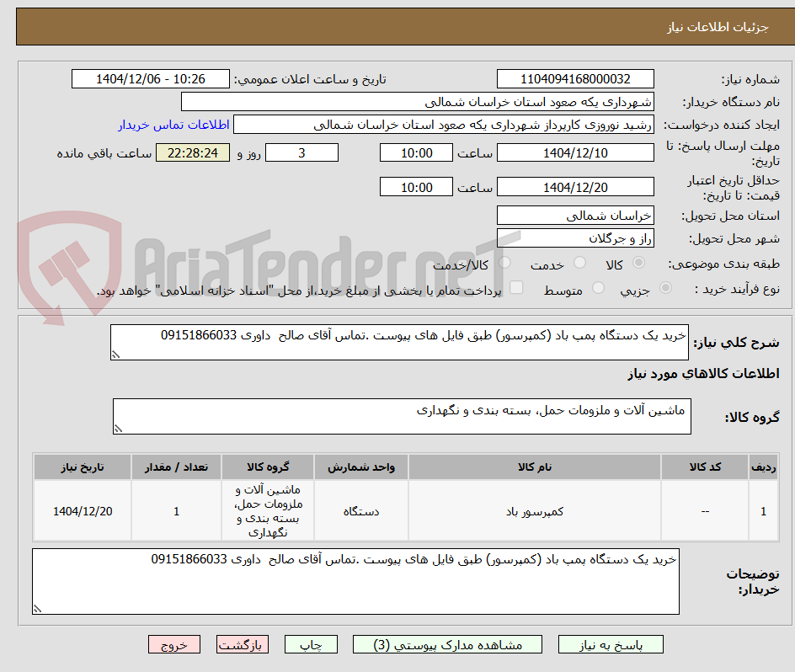This screenshot has width=795, height=672.
Task: Click the چاپ print button
Action: click(311, 644)
